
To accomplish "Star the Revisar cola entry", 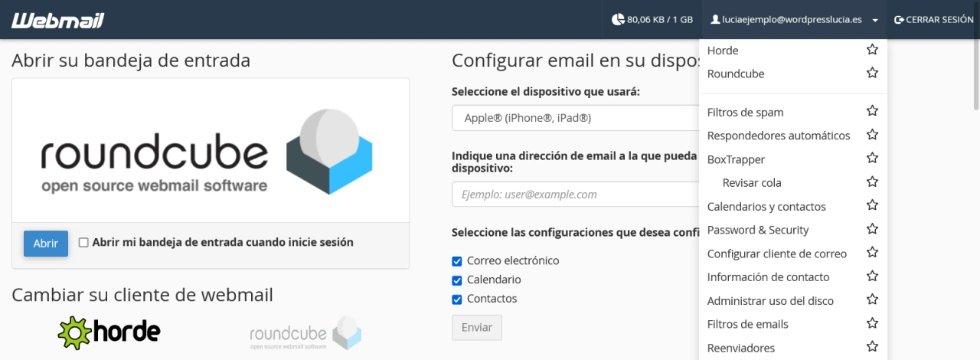I will [x=872, y=182].
